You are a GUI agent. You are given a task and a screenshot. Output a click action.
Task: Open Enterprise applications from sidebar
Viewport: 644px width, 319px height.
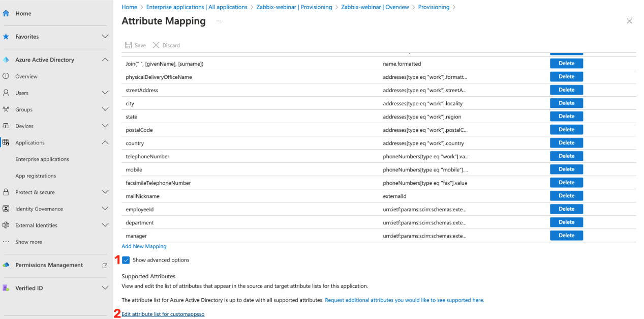[43, 159]
